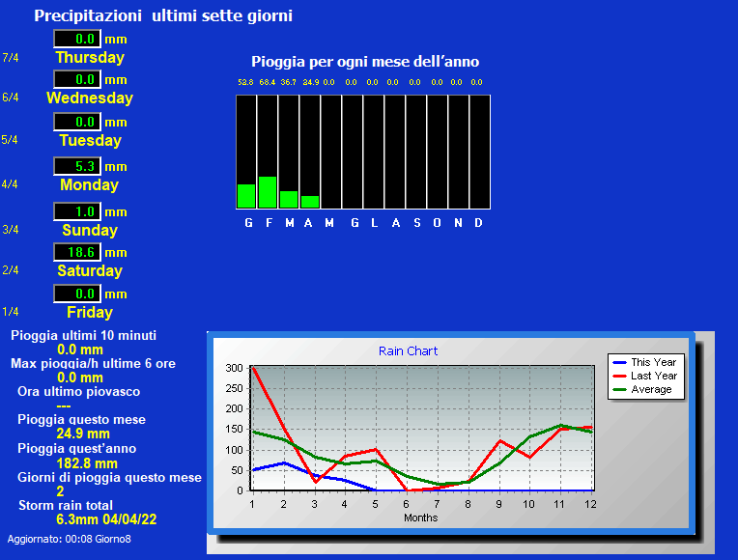Click the '6.3mm 04/04/22' storm value
This screenshot has width=738, height=560.
pos(106,519)
